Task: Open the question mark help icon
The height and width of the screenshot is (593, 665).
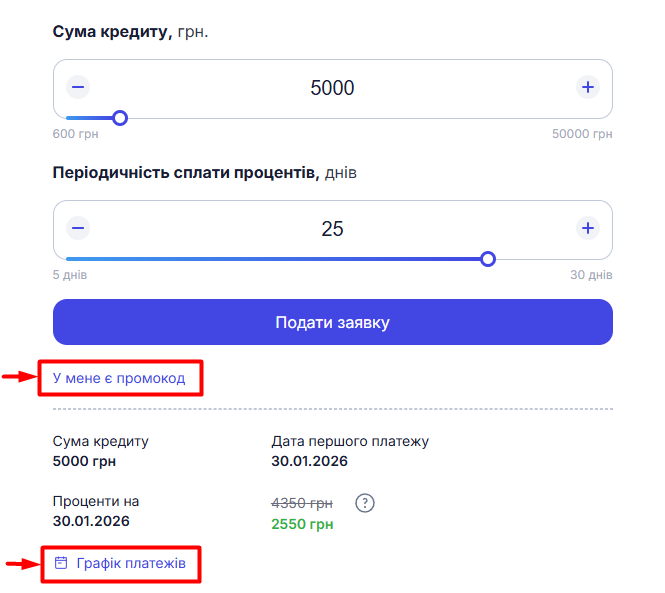Action: click(x=365, y=503)
